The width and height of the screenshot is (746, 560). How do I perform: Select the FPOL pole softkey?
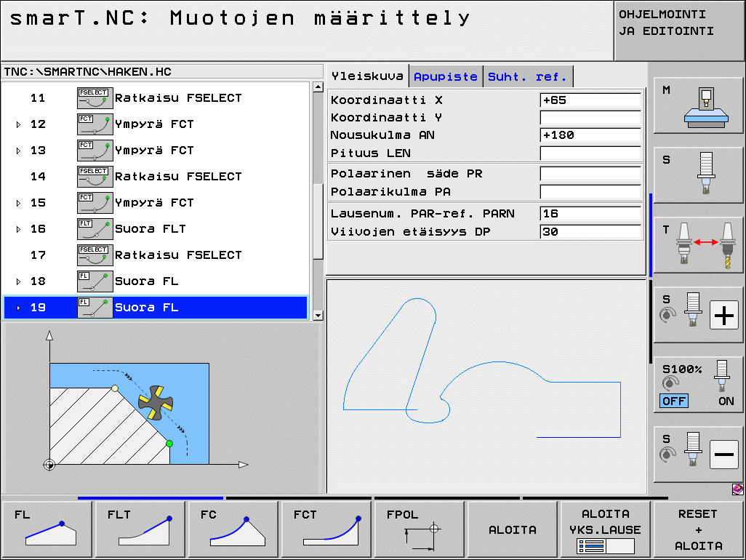[x=419, y=529]
